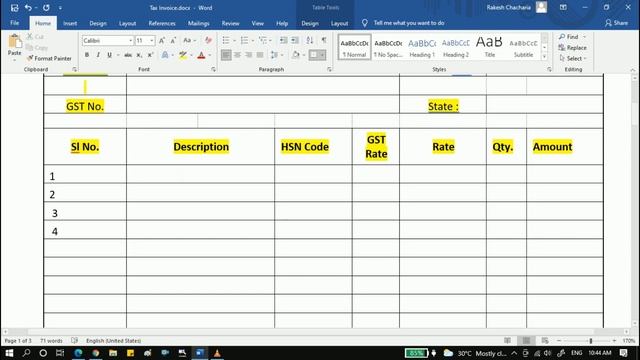This screenshot has width=640, height=360.
Task: Toggle bold formatting
Action: click(x=87, y=55)
